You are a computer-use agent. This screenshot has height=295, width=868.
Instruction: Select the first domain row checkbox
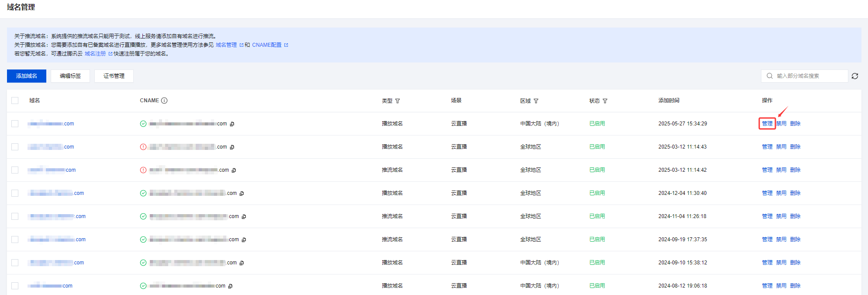[x=15, y=124]
